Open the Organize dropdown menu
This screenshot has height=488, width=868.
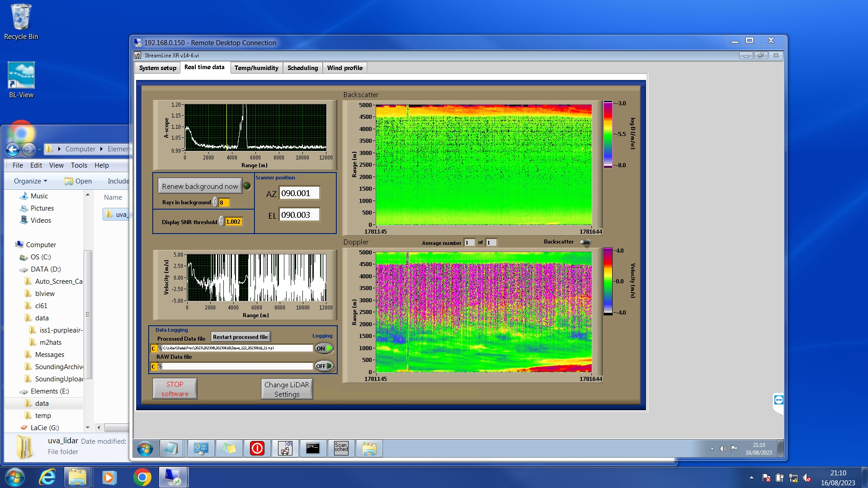[x=30, y=181]
